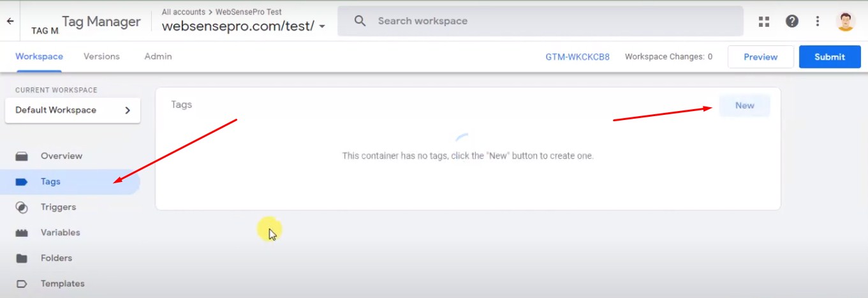Viewport: 868px width, 298px height.
Task: Click "This container has no tags" message
Action: coord(467,156)
